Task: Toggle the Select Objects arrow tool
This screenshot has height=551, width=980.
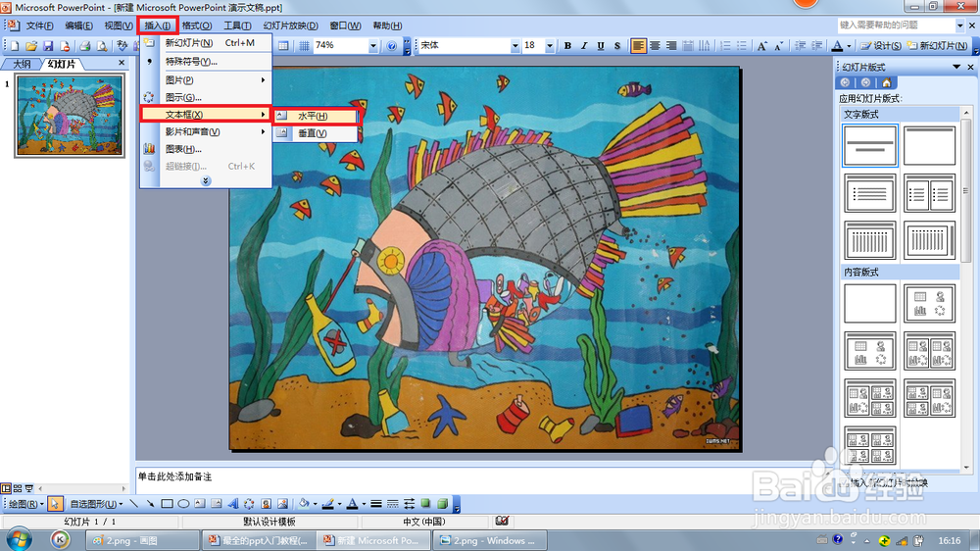Action: point(54,504)
